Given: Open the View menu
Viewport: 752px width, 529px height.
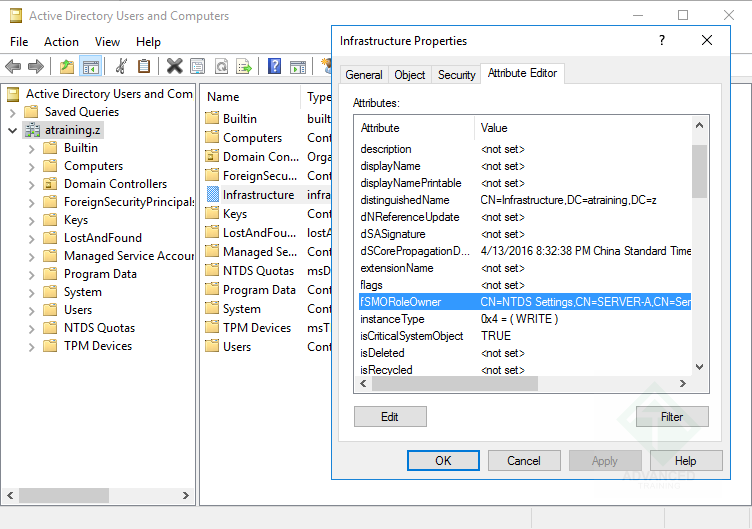Looking at the screenshot, I should [107, 42].
